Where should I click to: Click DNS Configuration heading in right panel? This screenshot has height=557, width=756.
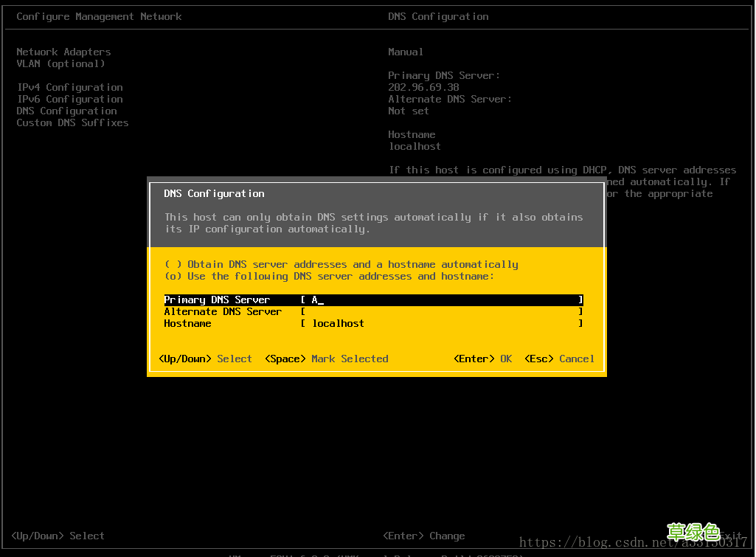coord(438,16)
